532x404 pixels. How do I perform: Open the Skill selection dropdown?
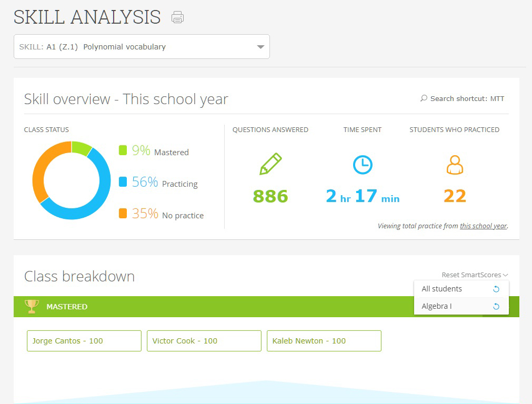point(141,47)
